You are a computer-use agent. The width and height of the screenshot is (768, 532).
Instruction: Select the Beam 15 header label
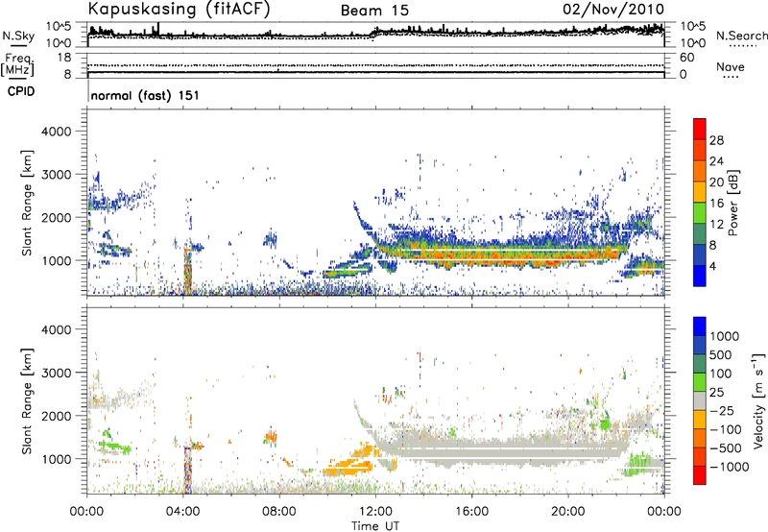pos(374,11)
